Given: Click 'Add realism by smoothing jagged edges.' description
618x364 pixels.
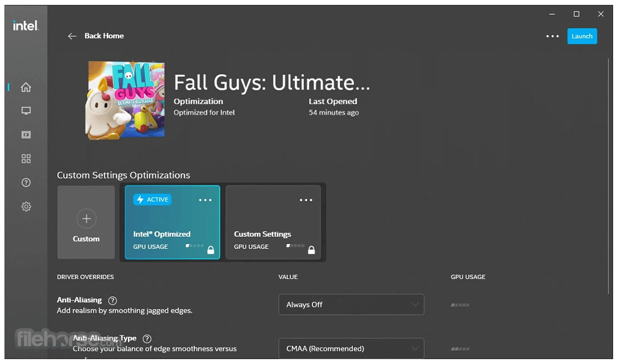Looking at the screenshot, I should point(124,311).
